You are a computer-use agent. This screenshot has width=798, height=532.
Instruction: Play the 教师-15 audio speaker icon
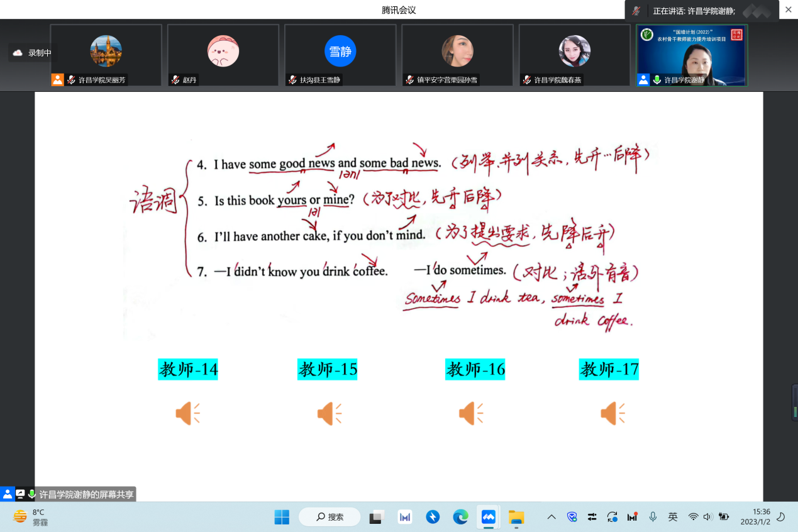[329, 414]
